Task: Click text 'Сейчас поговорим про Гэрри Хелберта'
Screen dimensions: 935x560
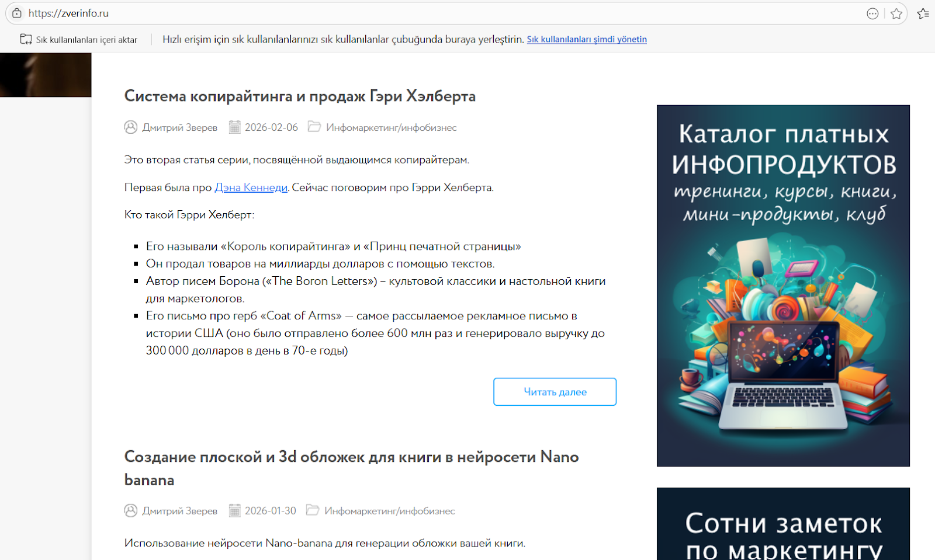Action: point(393,187)
